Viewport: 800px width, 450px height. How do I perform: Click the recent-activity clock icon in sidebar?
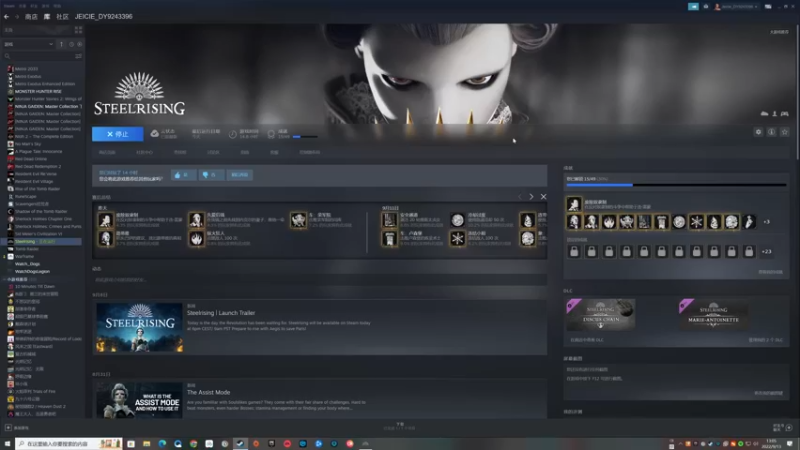click(71, 44)
